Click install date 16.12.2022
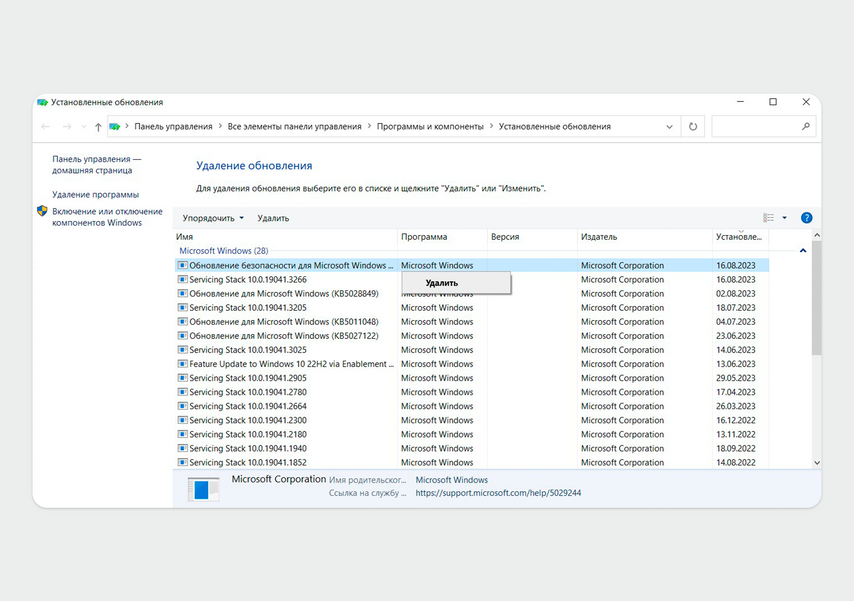Image resolution: width=854 pixels, height=601 pixels. click(x=735, y=420)
